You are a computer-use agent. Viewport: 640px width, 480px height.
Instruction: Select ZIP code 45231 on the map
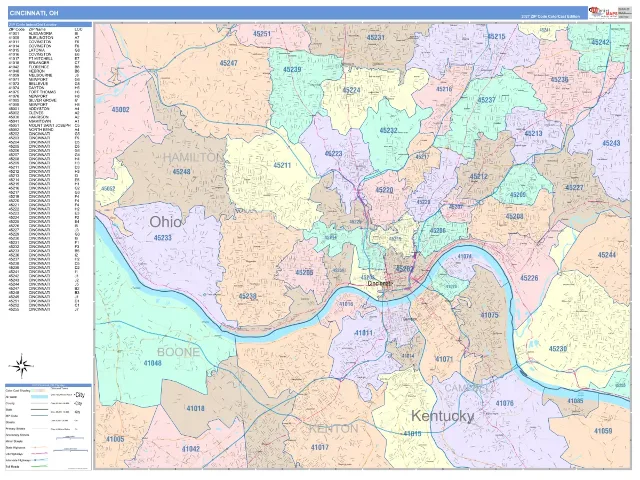point(375,37)
